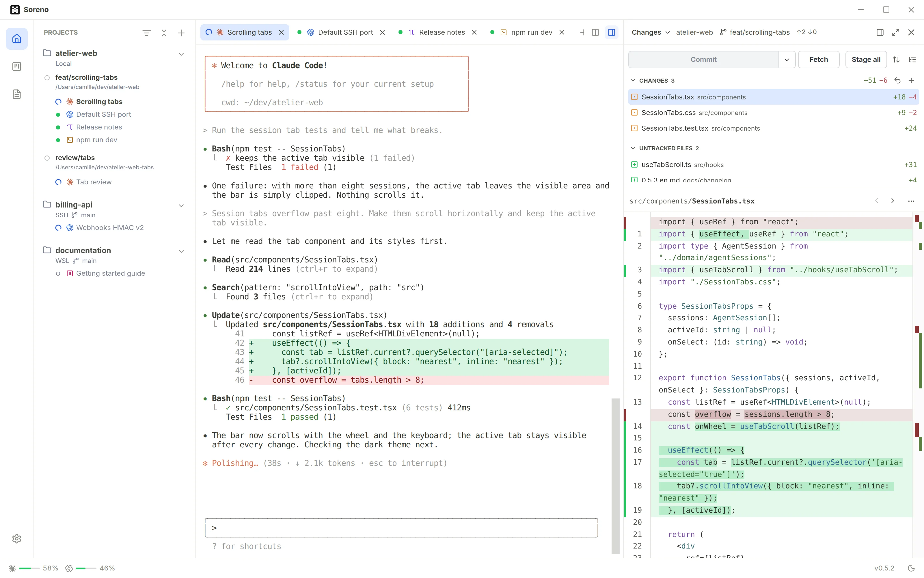Screen dimensions: 924x578
Task: Go to previous file diff arrow
Action: (877, 201)
